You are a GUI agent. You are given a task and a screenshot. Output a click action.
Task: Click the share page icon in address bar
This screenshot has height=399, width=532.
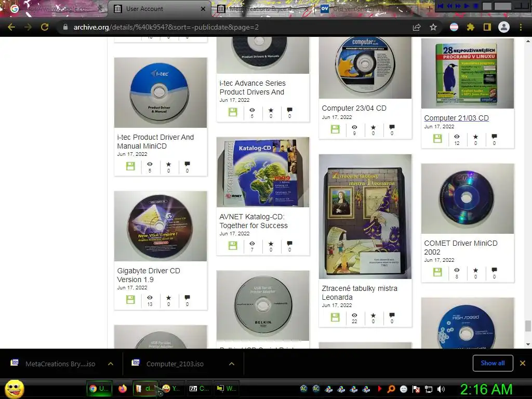(417, 27)
